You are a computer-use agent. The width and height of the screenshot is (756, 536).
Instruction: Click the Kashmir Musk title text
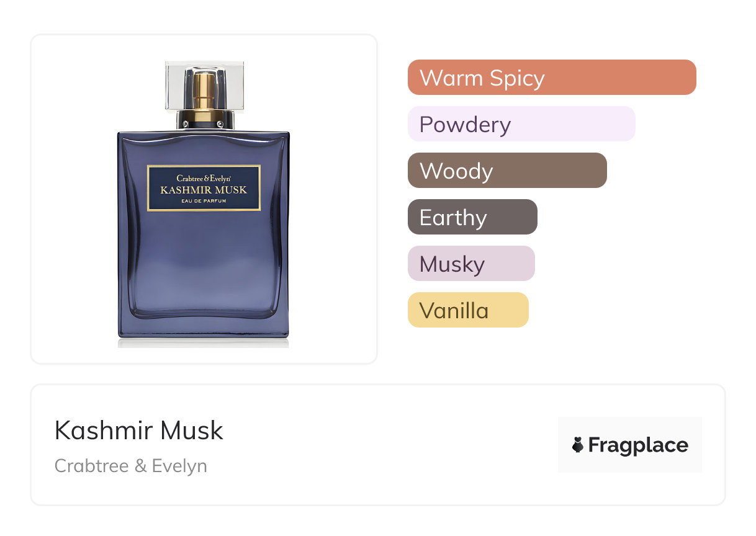coord(139,430)
